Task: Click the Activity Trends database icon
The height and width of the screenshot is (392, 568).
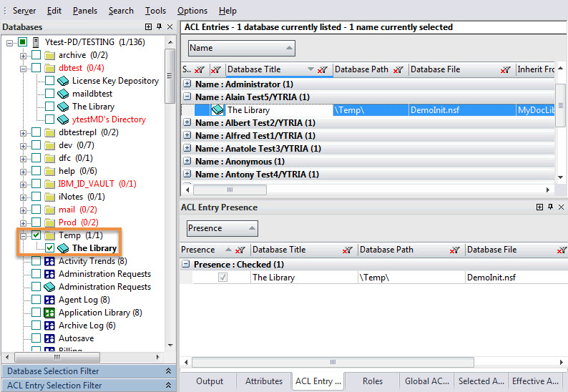Action: coord(50,261)
